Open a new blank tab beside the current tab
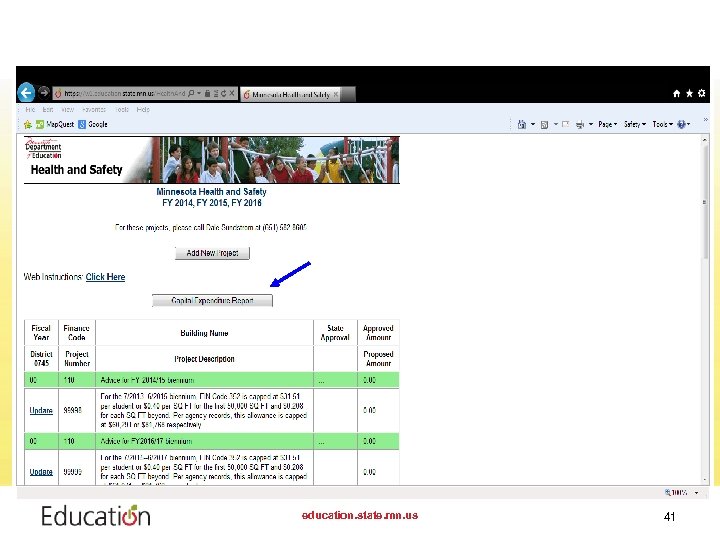Screen dimensions: 720x540 pos(349,94)
